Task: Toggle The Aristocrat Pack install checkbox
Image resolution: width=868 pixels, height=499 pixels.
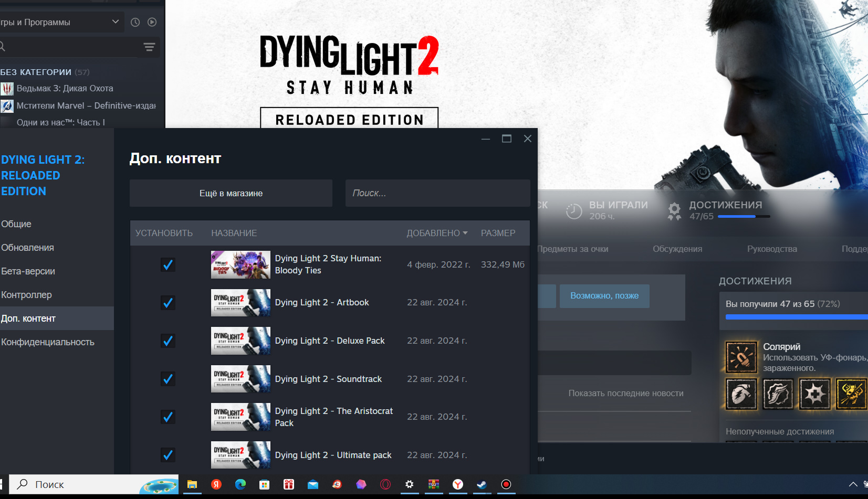Action: pyautogui.click(x=168, y=417)
